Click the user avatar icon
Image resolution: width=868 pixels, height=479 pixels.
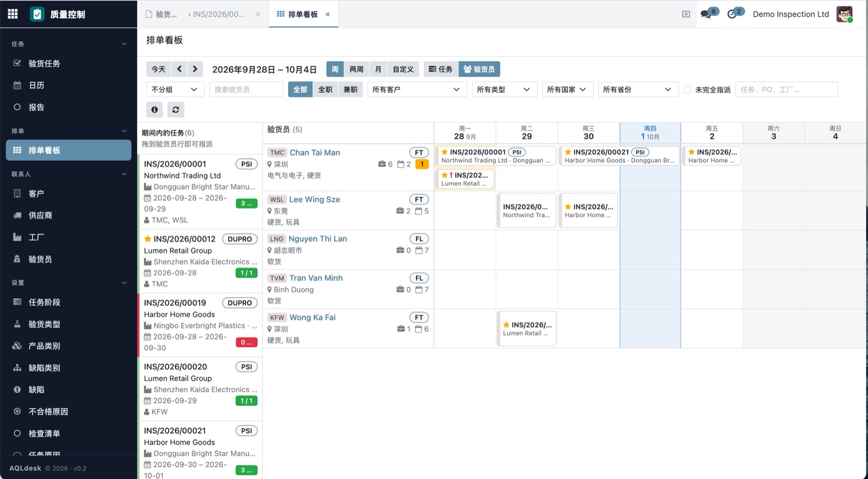(845, 14)
